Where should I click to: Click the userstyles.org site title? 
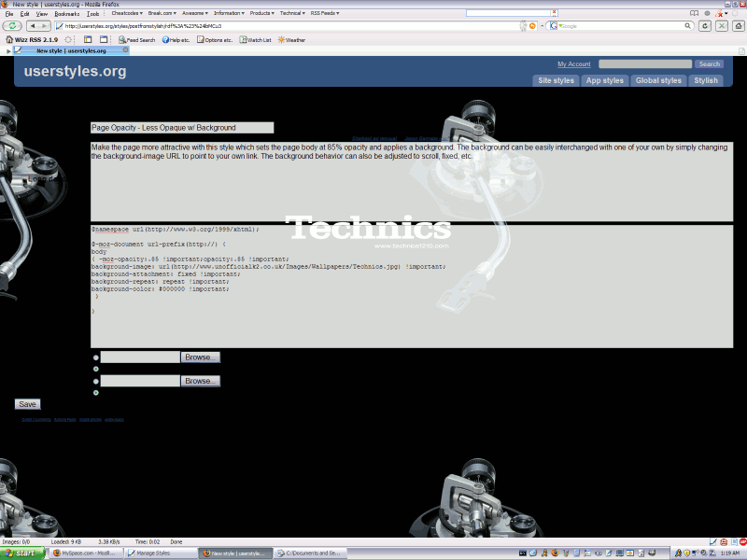76,71
